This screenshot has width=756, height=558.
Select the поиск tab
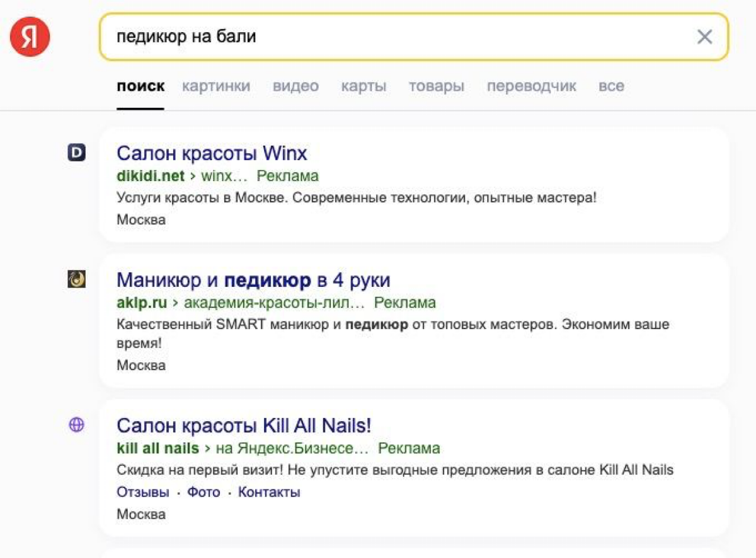(x=140, y=86)
